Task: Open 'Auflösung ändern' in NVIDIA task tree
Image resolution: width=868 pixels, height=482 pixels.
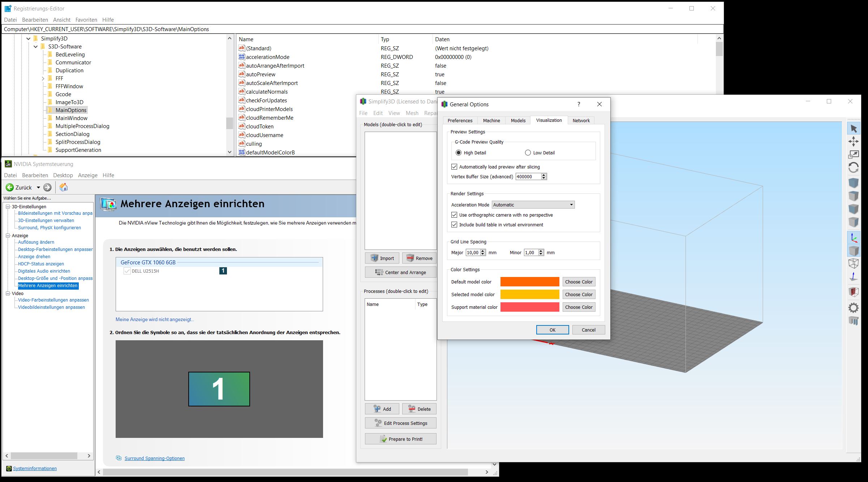Action: [x=36, y=242]
